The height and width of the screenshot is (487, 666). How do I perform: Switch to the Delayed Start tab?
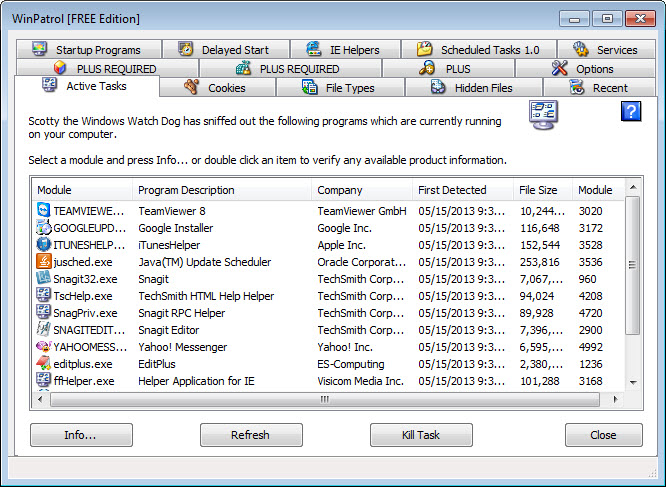click(226, 49)
